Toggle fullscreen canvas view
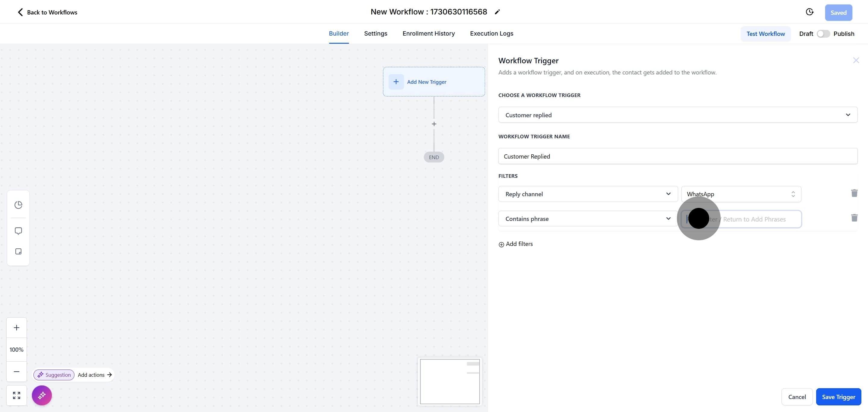Image resolution: width=868 pixels, height=412 pixels. [17, 395]
